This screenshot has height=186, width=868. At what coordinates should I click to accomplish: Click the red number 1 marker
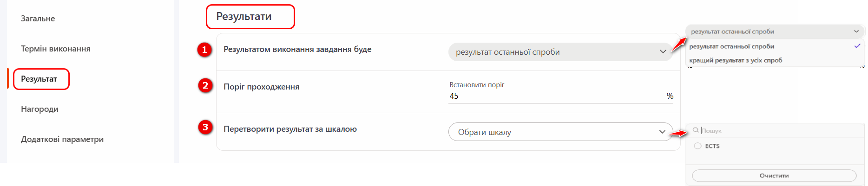coord(204,49)
